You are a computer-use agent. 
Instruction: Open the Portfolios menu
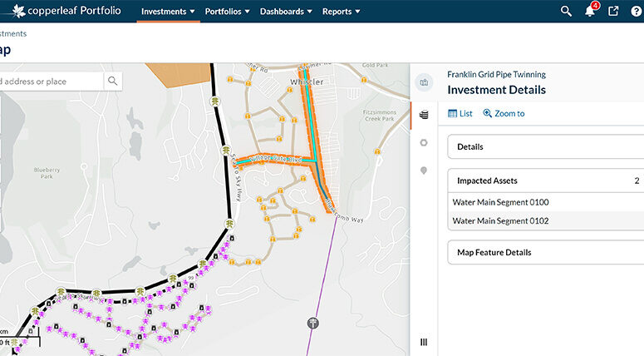pyautogui.click(x=227, y=12)
